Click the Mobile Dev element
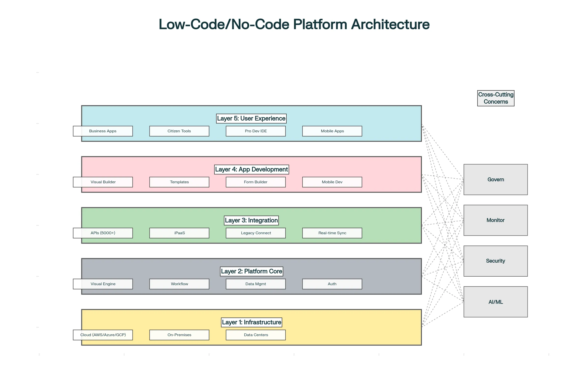The width and height of the screenshot is (588, 392). pos(332,182)
